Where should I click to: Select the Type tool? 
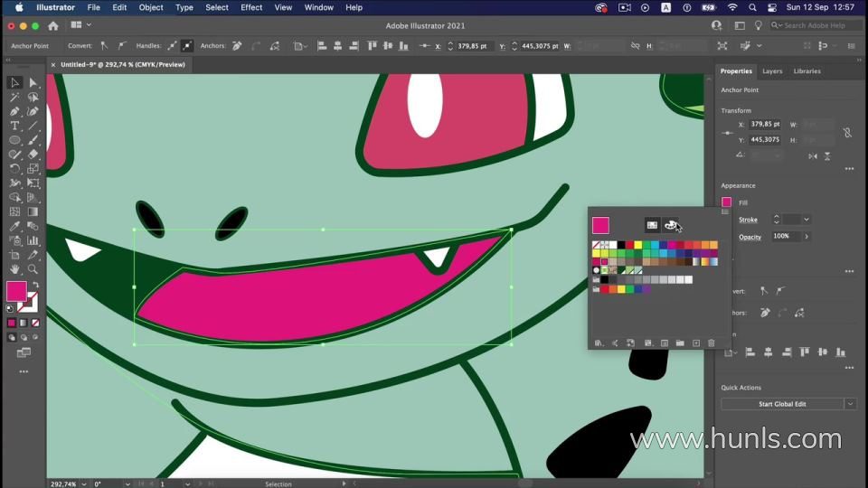pos(15,126)
